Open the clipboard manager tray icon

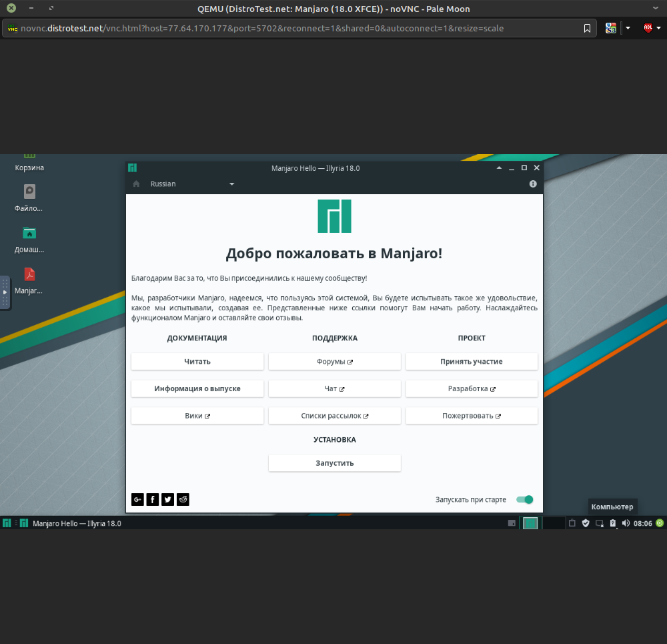[572, 523]
